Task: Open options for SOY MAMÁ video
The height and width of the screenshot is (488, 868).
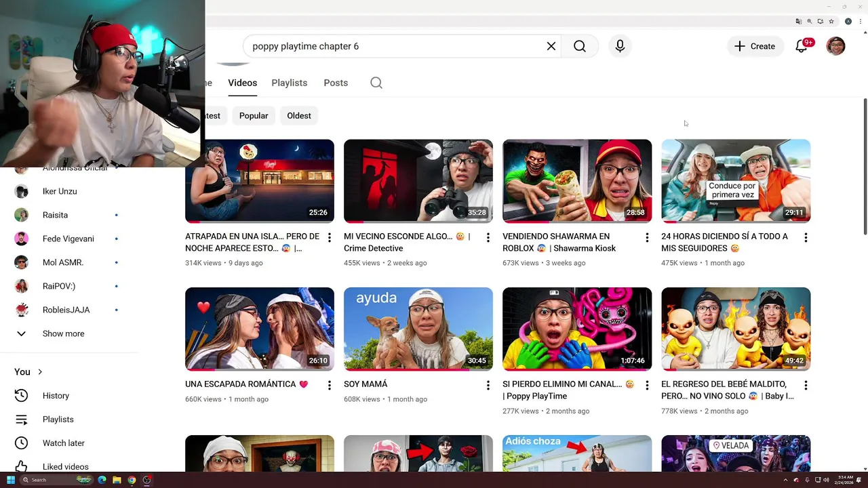Action: pyautogui.click(x=488, y=385)
